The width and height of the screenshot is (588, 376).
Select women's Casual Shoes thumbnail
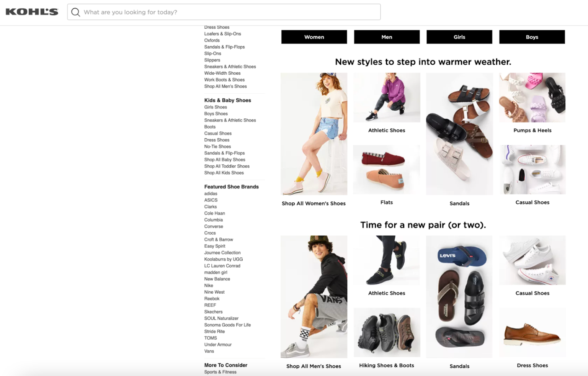(532, 170)
